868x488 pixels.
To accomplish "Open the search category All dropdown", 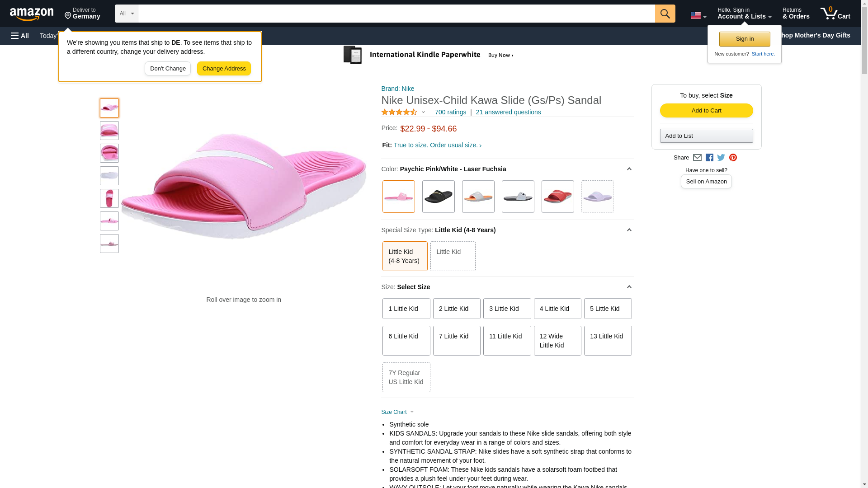I will click(126, 14).
